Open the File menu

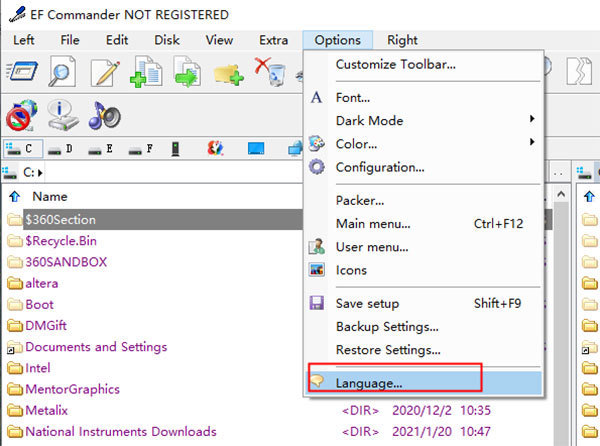(x=70, y=40)
